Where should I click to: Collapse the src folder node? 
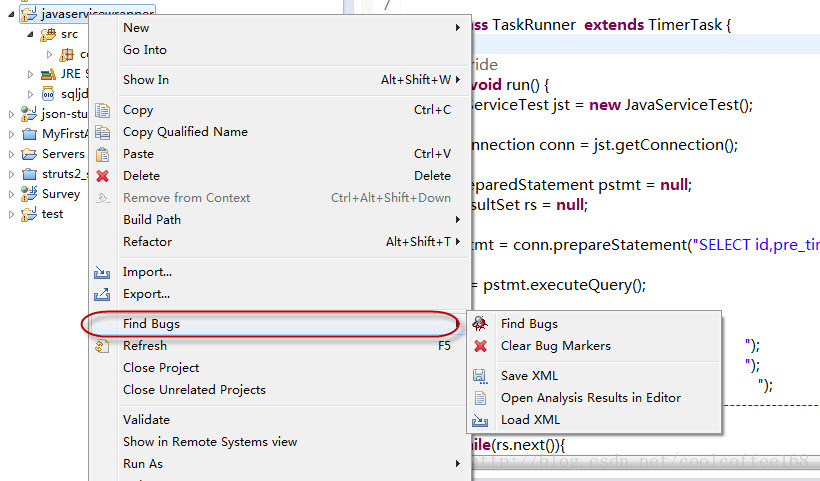pyautogui.click(x=31, y=35)
